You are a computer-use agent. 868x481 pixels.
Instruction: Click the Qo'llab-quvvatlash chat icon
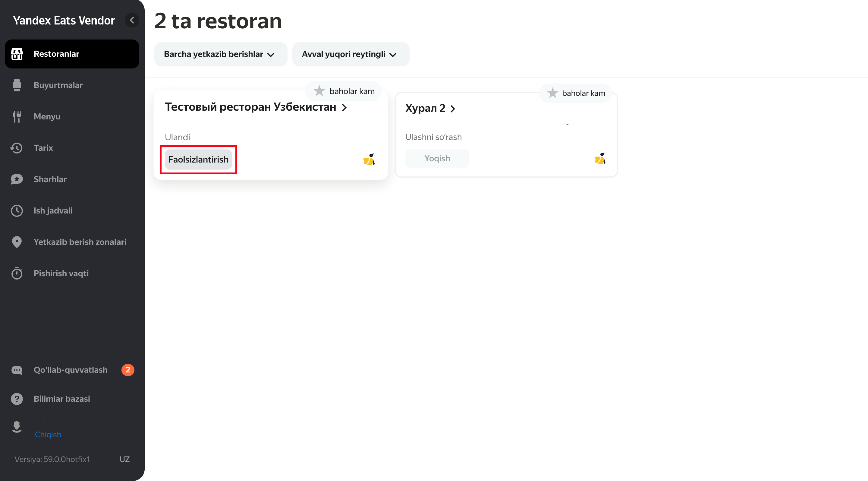17,370
